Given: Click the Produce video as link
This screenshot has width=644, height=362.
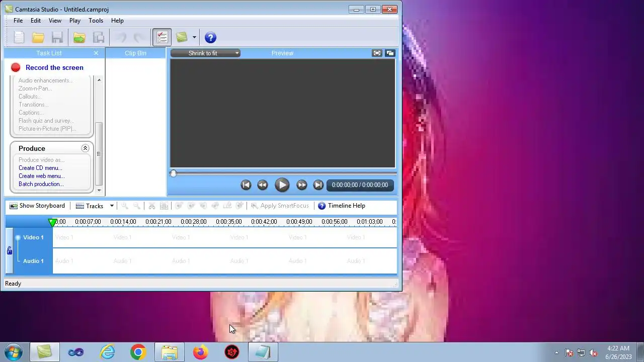Looking at the screenshot, I should pyautogui.click(x=41, y=160).
